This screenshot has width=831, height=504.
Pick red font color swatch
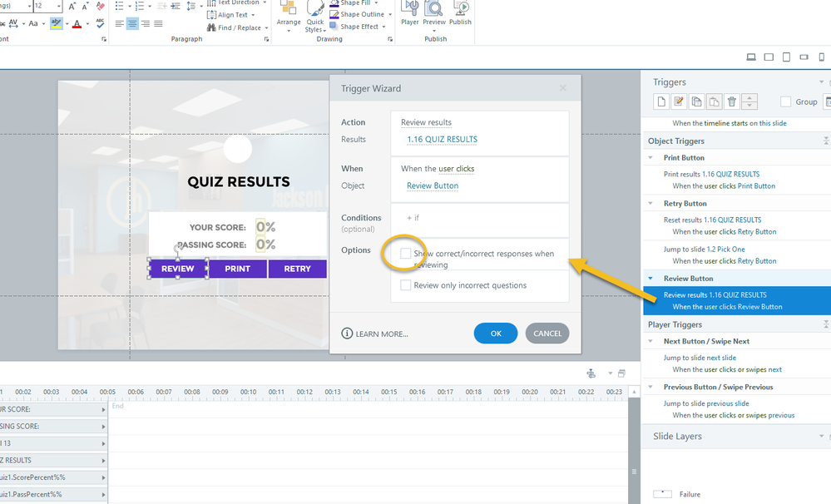click(x=77, y=24)
